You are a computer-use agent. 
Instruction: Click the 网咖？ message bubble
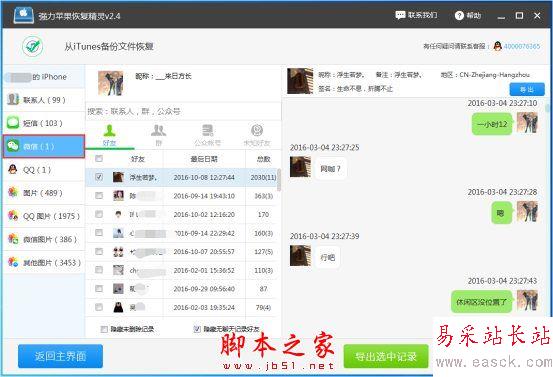pos(330,169)
